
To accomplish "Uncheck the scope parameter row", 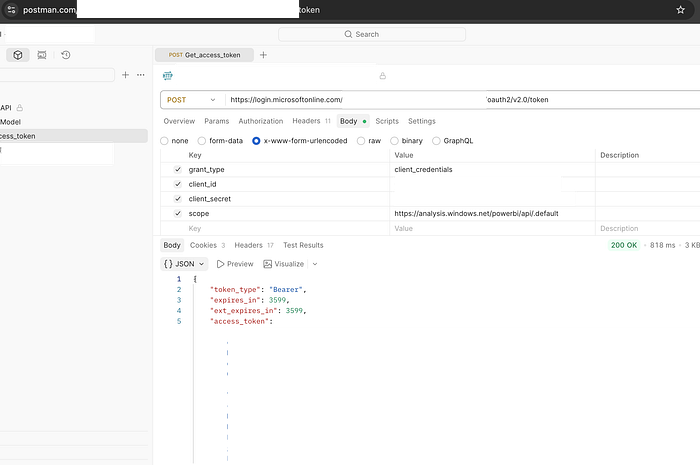I will (x=178, y=214).
